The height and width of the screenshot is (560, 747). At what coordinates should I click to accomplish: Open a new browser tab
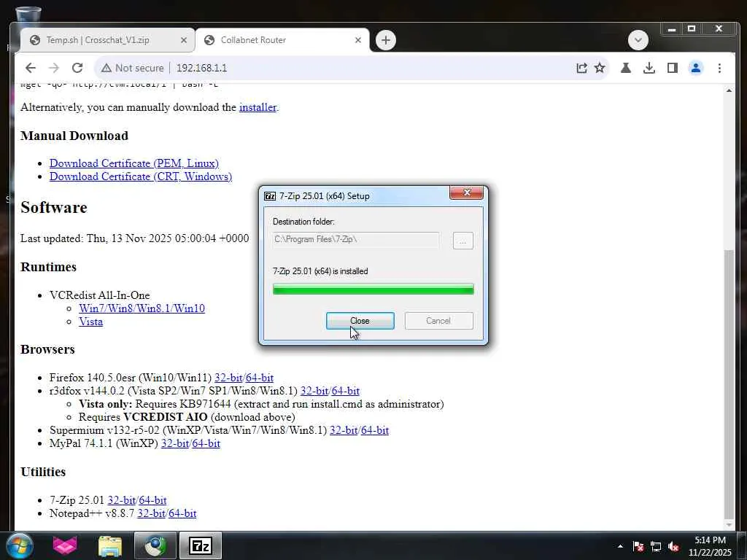click(386, 40)
